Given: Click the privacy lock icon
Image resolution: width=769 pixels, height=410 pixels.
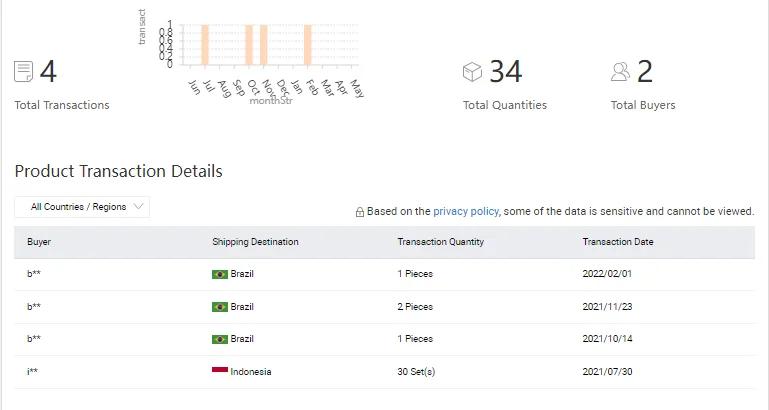Looking at the screenshot, I should 360,212.
